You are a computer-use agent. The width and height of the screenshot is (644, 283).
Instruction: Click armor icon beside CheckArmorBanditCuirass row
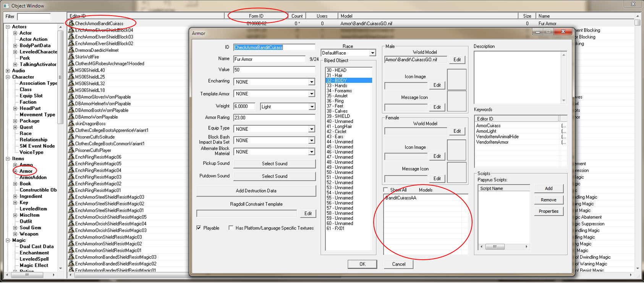coord(71,23)
